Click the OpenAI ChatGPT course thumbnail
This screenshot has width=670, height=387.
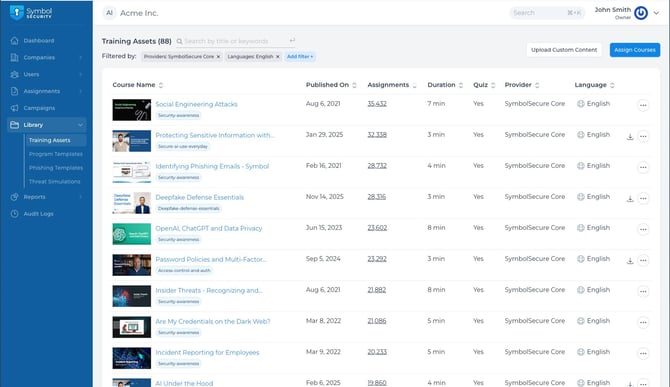(x=132, y=234)
